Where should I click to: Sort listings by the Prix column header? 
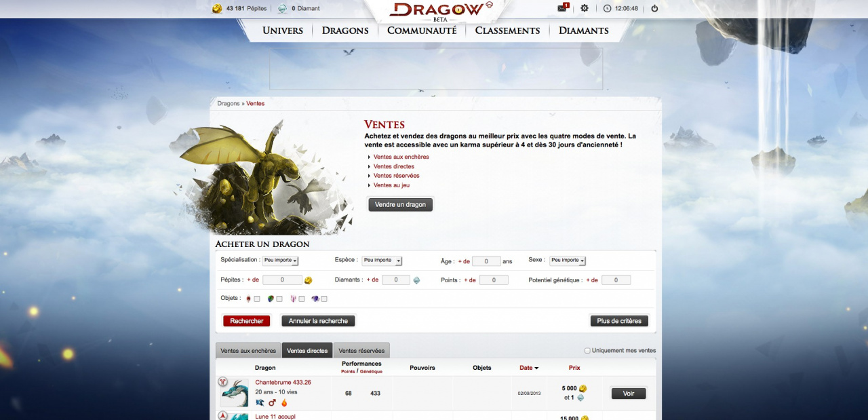coord(574,368)
